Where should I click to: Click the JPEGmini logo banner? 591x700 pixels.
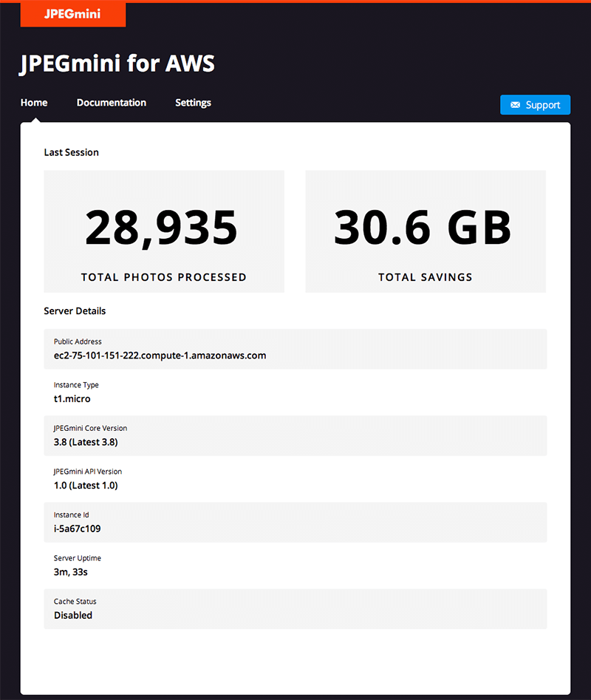[73, 14]
